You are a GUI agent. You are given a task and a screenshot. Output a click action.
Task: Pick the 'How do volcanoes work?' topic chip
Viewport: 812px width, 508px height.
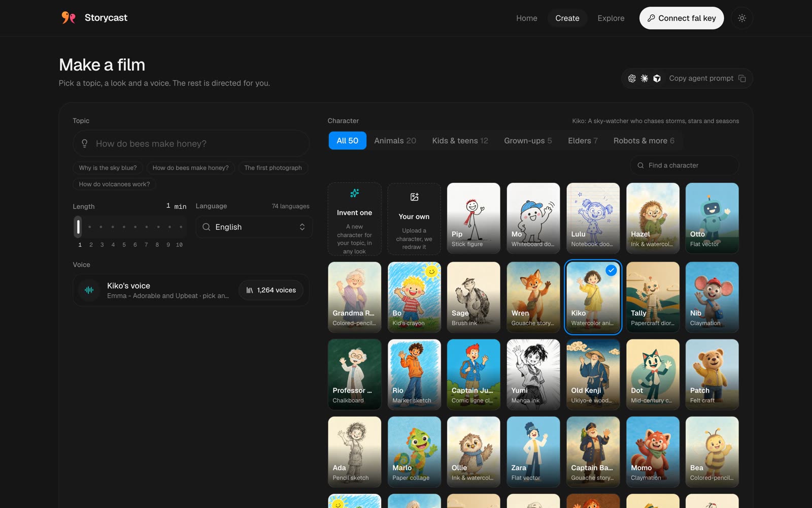point(114,184)
